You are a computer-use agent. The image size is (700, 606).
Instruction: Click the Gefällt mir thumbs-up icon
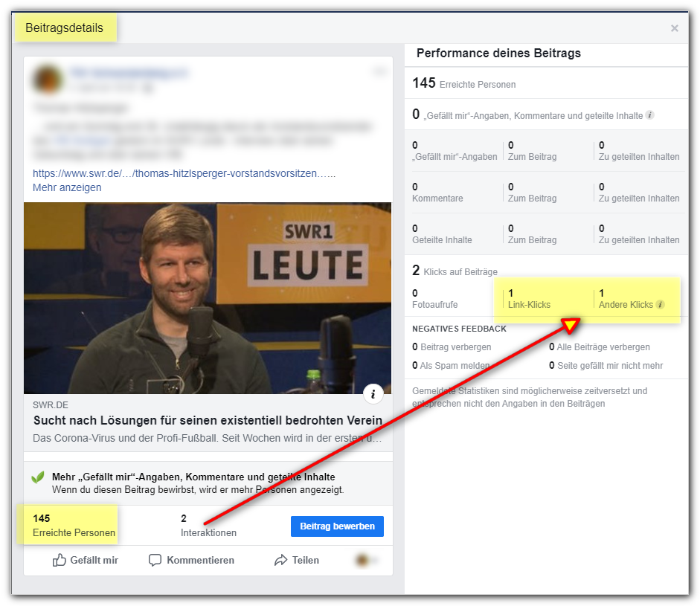click(x=59, y=560)
